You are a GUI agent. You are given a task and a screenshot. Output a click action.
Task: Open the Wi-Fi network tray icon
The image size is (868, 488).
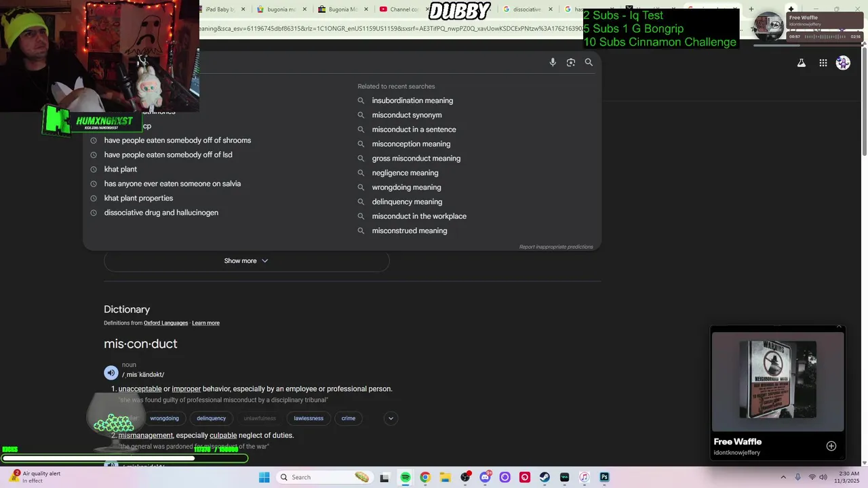pos(812,477)
